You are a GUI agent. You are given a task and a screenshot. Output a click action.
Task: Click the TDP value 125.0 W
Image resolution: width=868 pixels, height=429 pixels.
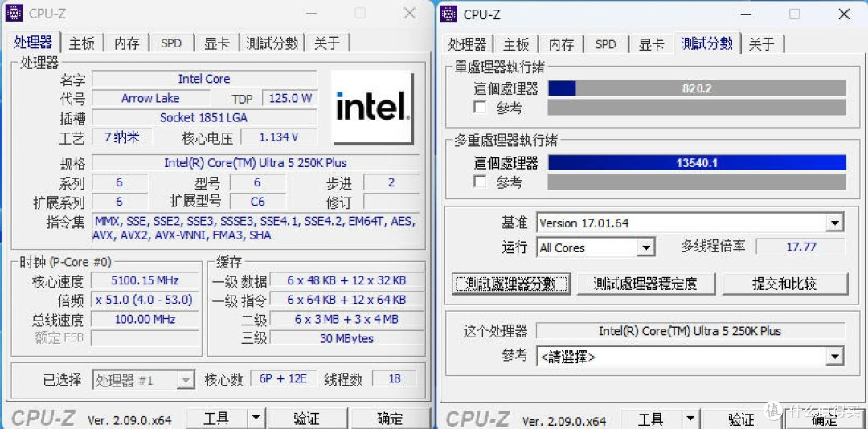click(x=290, y=99)
